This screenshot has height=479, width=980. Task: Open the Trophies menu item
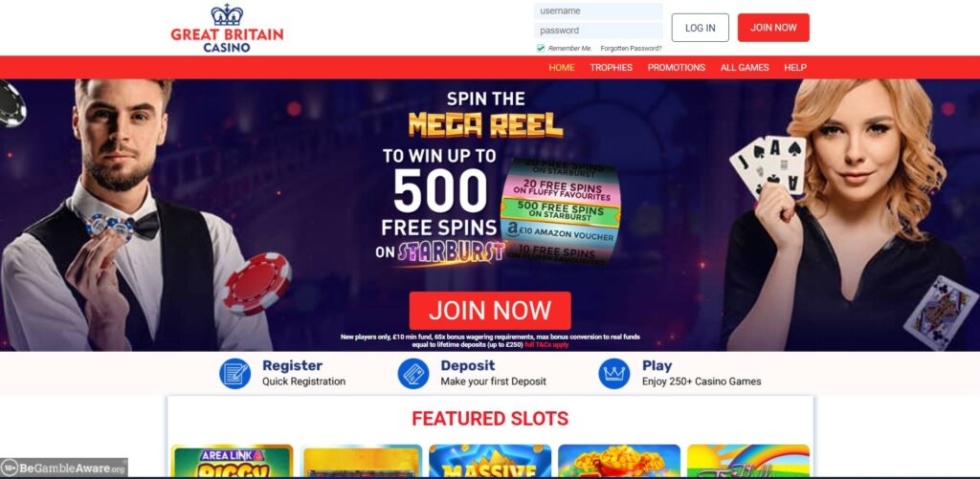click(x=612, y=68)
